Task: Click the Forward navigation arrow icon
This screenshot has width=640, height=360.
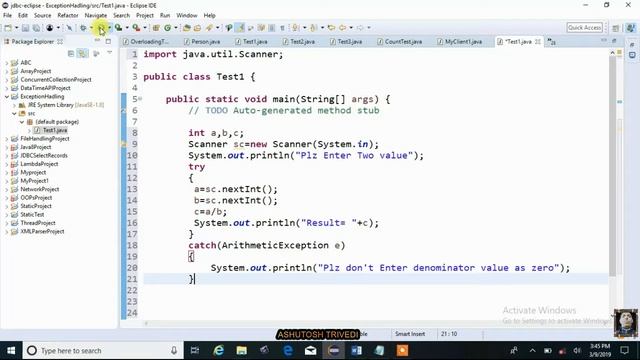Action: pos(360,28)
